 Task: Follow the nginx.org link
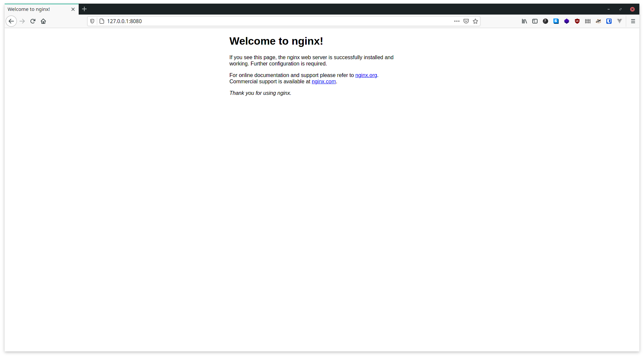[x=366, y=75]
